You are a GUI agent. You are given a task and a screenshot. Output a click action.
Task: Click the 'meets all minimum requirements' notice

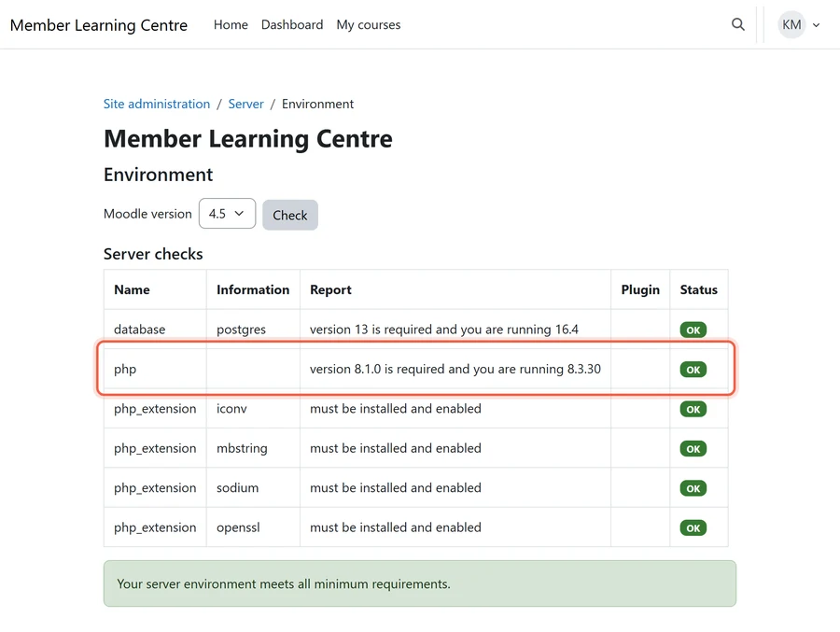point(419,583)
